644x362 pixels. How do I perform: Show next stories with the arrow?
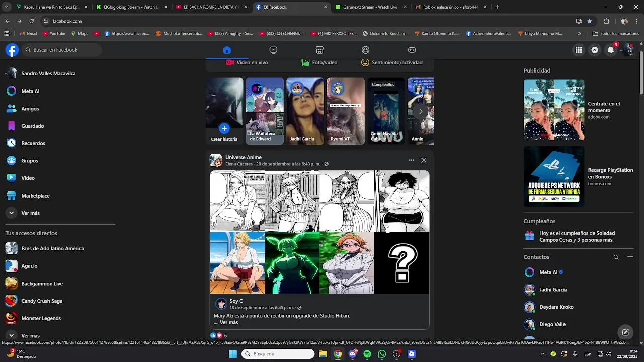420,111
